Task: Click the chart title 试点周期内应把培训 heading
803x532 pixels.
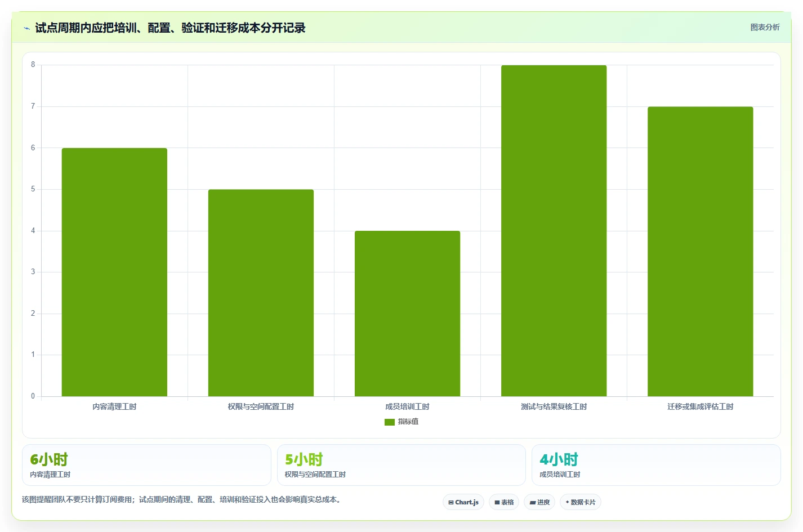Action: [170, 28]
